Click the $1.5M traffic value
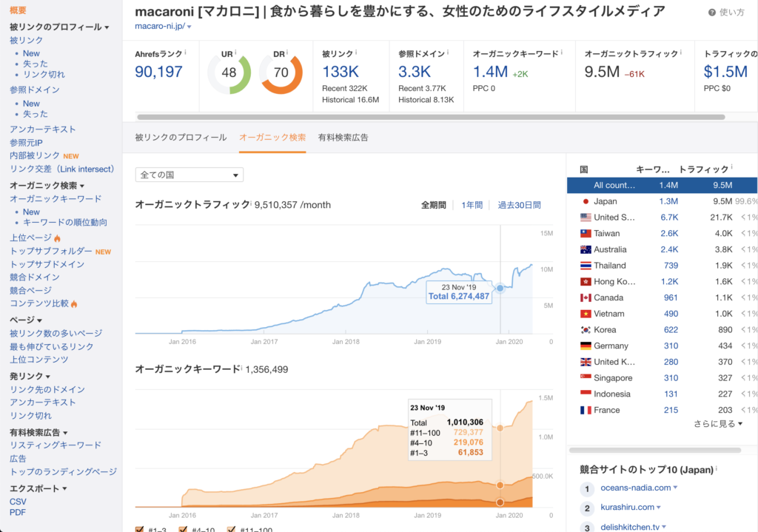Image resolution: width=758 pixels, height=532 pixels. pos(725,72)
